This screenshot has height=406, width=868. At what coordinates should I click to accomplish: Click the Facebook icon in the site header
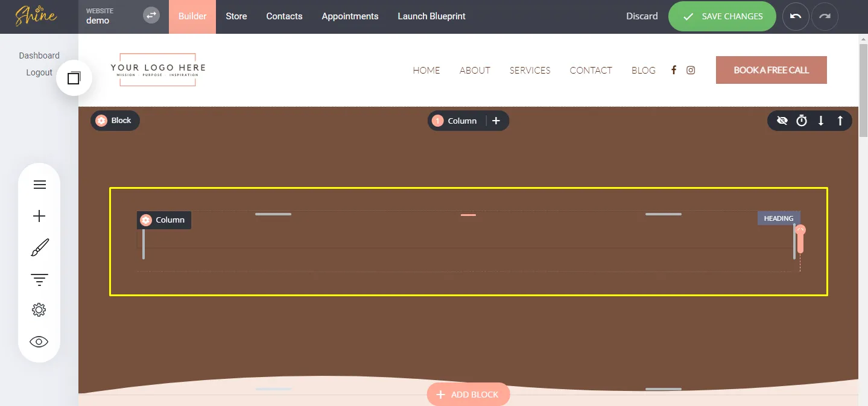tap(674, 70)
